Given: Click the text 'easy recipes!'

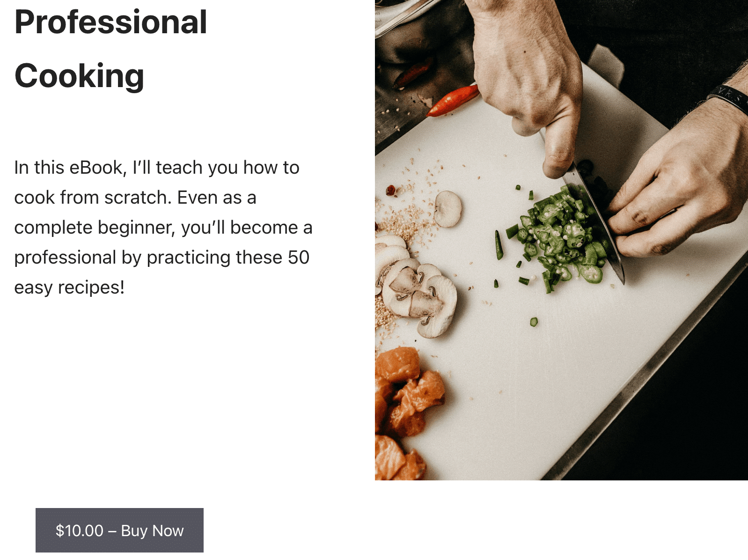Looking at the screenshot, I should point(69,287).
